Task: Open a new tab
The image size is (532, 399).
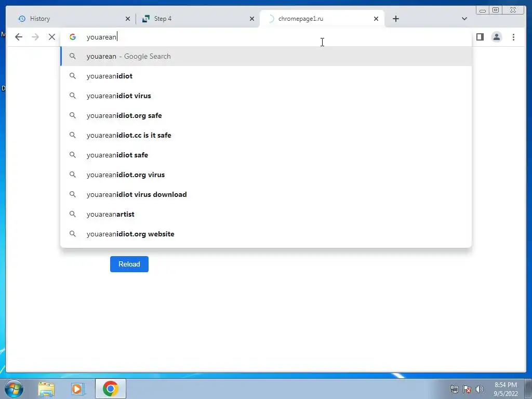Action: click(x=395, y=19)
